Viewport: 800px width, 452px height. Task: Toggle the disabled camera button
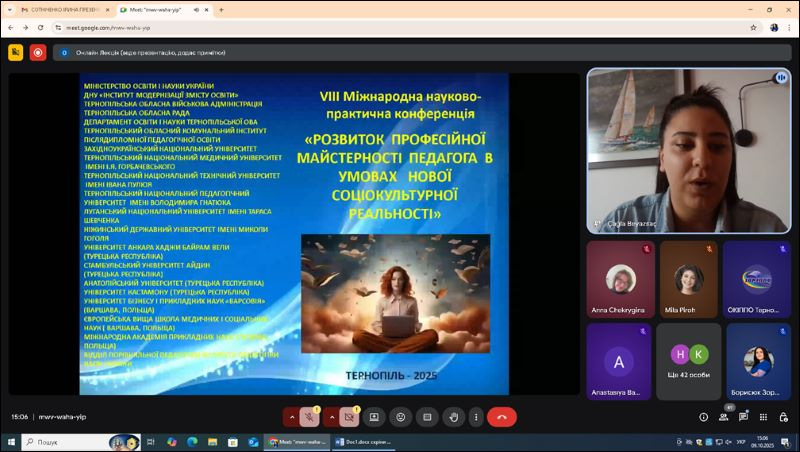click(x=348, y=417)
